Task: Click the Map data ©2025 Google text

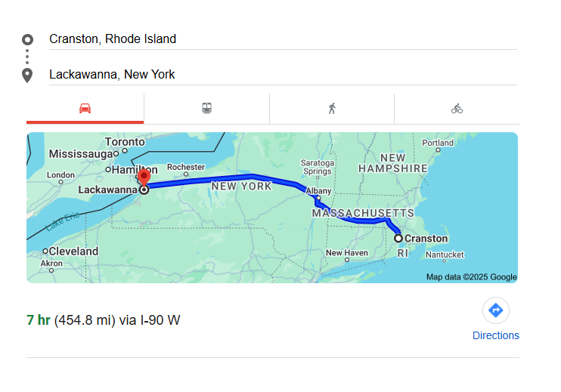Action: point(471,277)
